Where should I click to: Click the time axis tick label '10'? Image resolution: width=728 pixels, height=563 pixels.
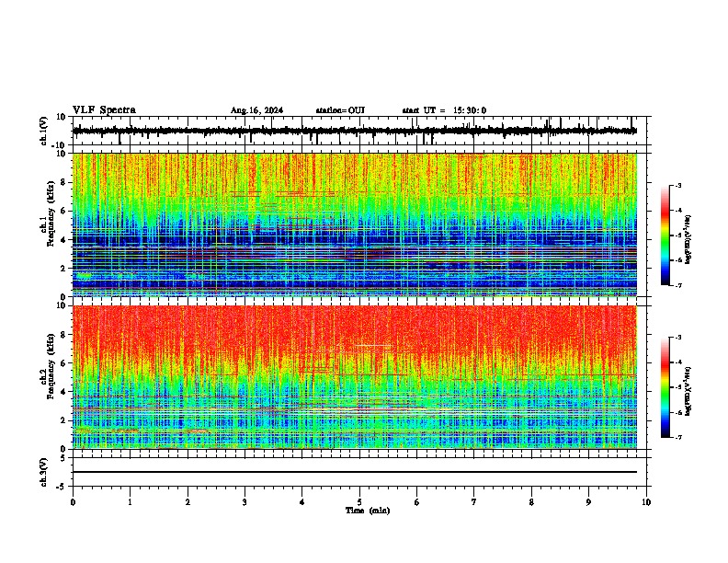click(646, 502)
